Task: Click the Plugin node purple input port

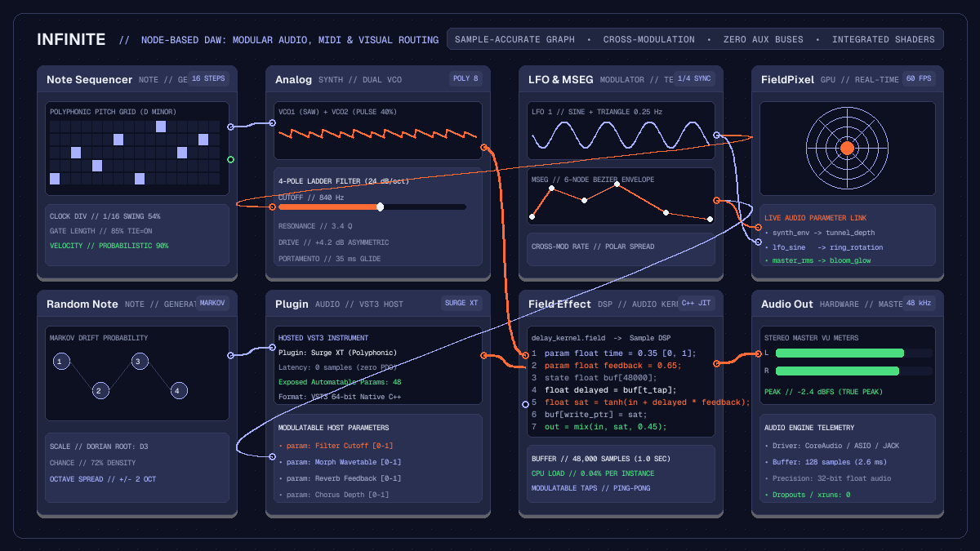Action: click(273, 347)
